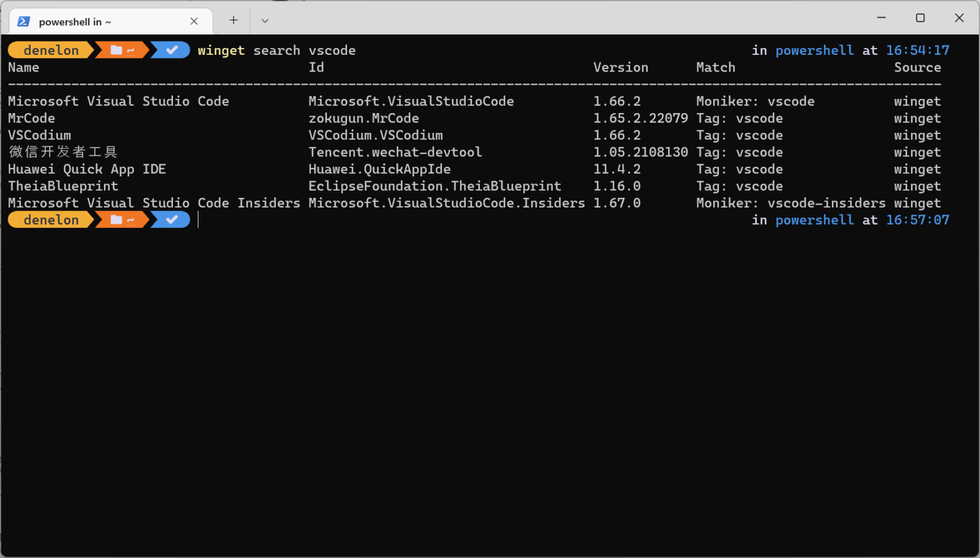Click the orange denelon segment in the first prompt

click(50, 50)
